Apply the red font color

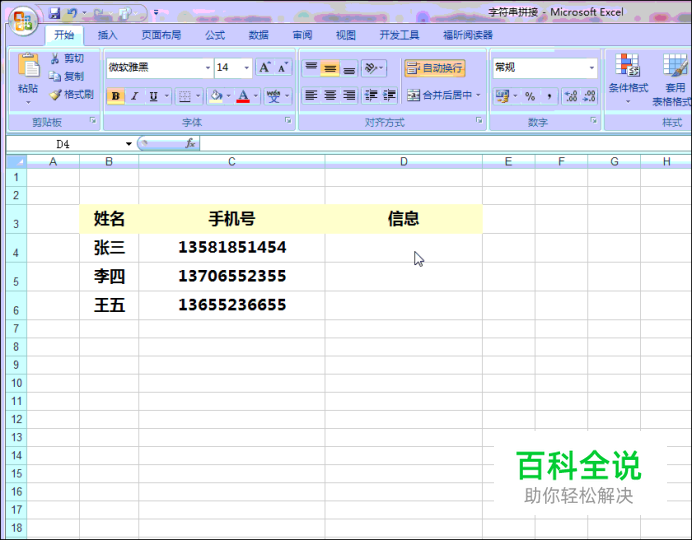point(243,96)
